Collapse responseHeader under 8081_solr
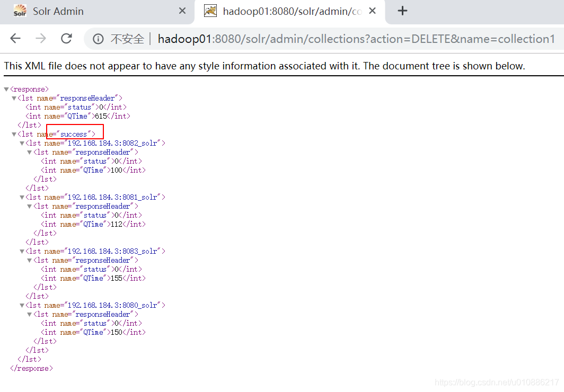Screen dimensions: 564x392 (x=30, y=206)
